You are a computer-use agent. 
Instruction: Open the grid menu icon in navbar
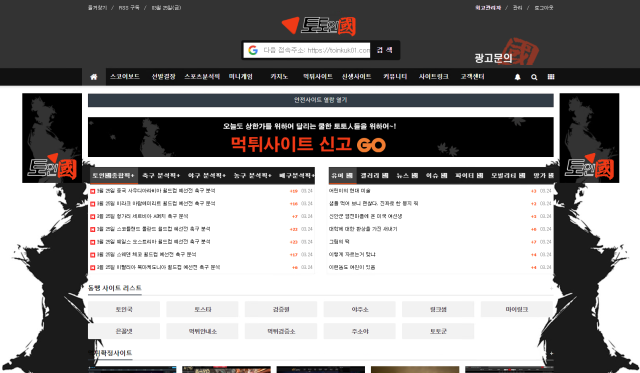551,77
